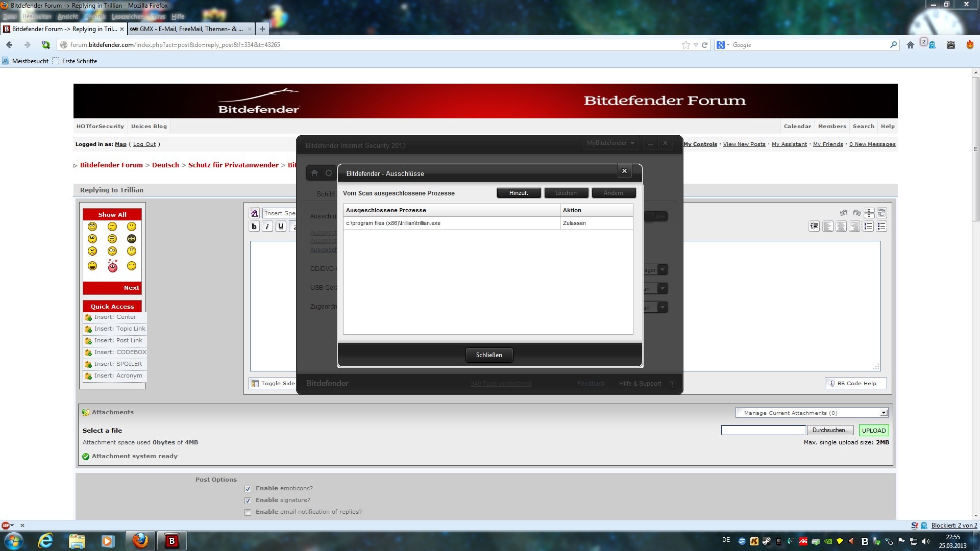Viewport: 980px width, 551px height.
Task: Open BB Code Help
Action: pos(855,384)
